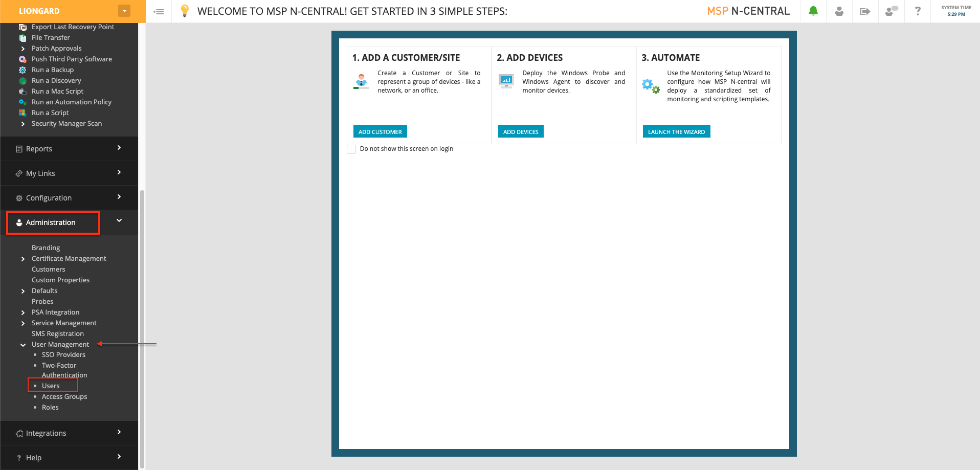Click the lightbulb tips icon

[x=185, y=11]
